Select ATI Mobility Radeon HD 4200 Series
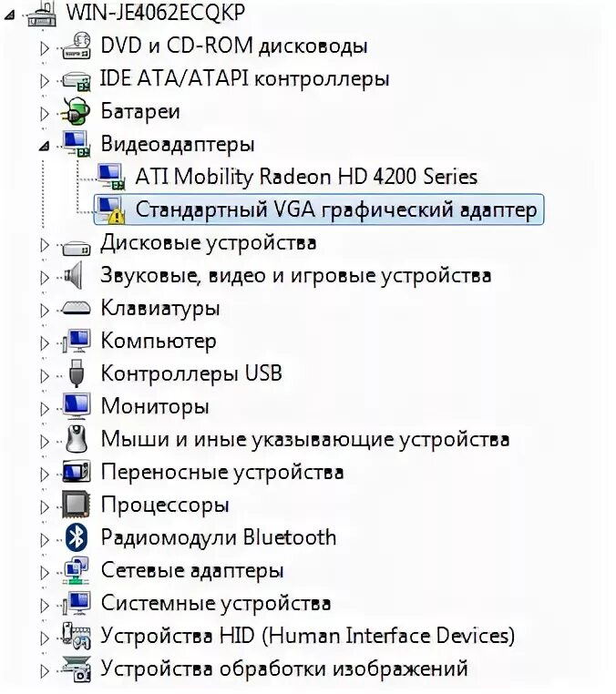The image size is (616, 694). 306,177
